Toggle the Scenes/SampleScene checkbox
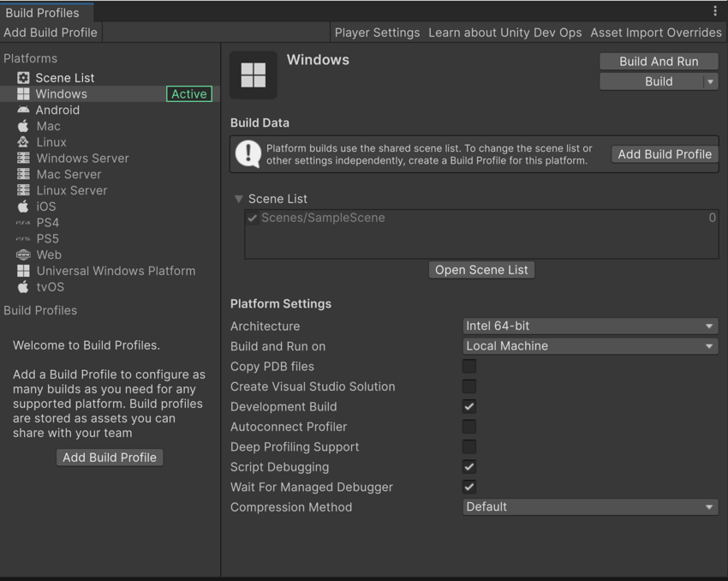The image size is (728, 581). pos(252,218)
